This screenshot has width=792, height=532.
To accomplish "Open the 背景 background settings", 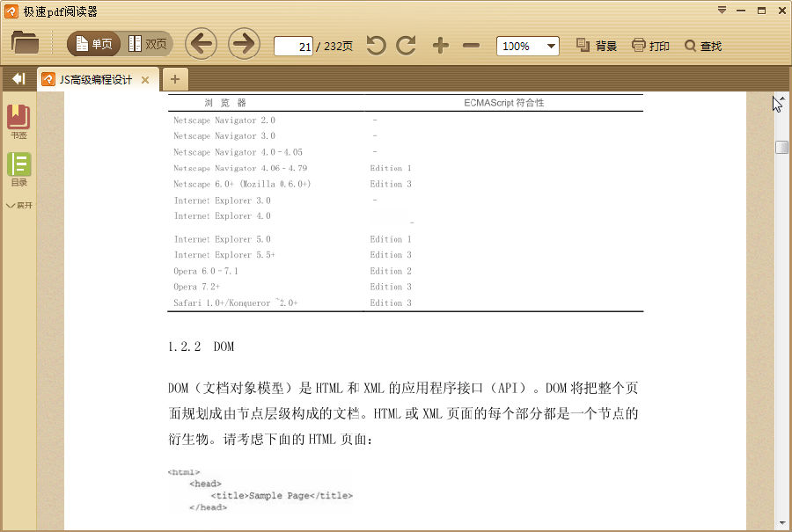I will coord(597,46).
